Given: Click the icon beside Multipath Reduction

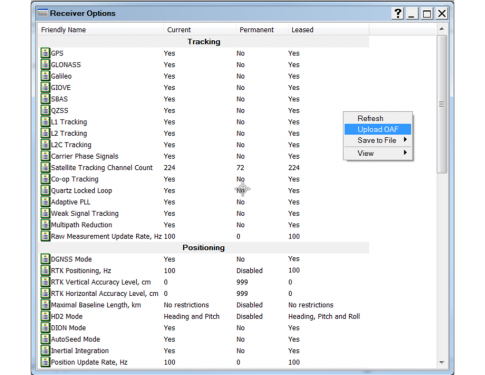Looking at the screenshot, I should 45,225.
